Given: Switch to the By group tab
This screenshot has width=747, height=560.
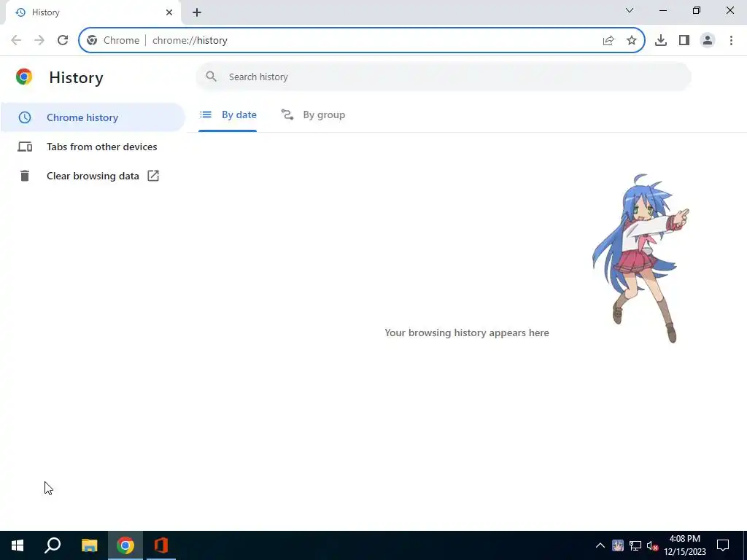Looking at the screenshot, I should tap(313, 114).
